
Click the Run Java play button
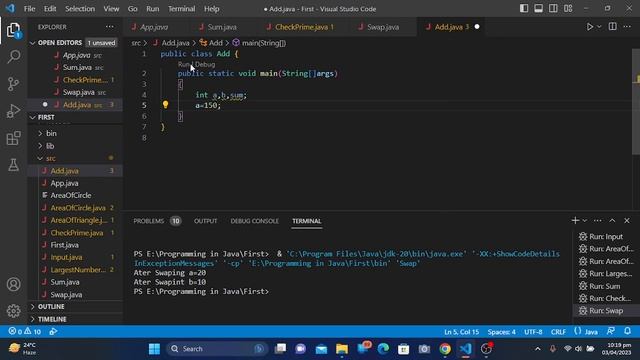click(x=590, y=27)
